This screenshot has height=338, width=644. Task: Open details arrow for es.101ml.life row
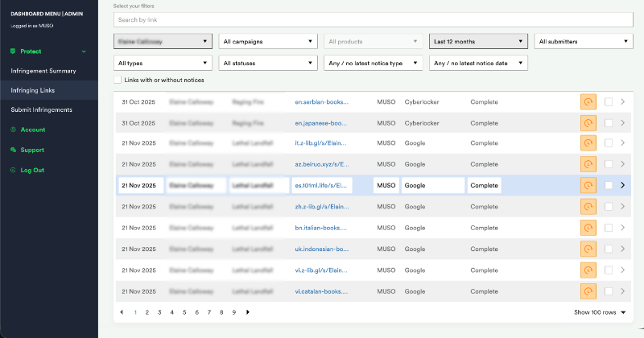(622, 185)
